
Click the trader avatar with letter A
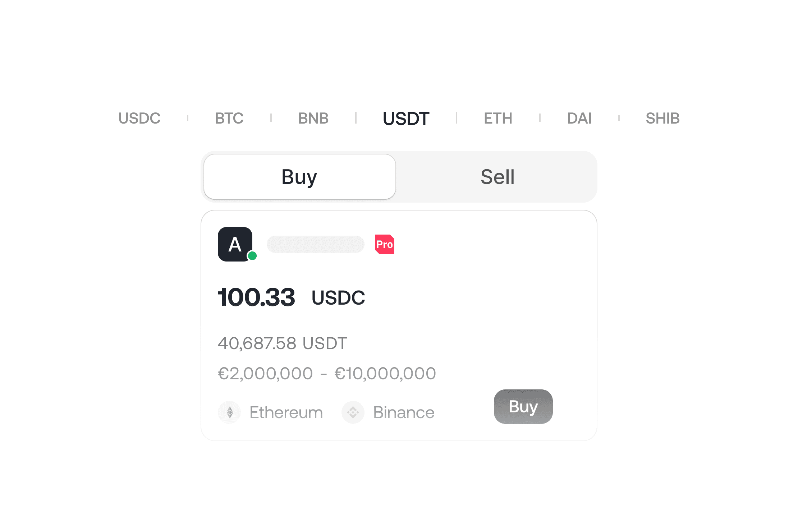(235, 244)
